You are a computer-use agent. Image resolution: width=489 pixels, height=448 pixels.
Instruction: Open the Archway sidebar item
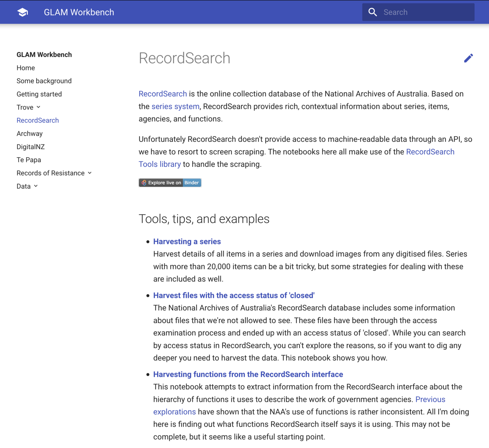pyautogui.click(x=30, y=133)
